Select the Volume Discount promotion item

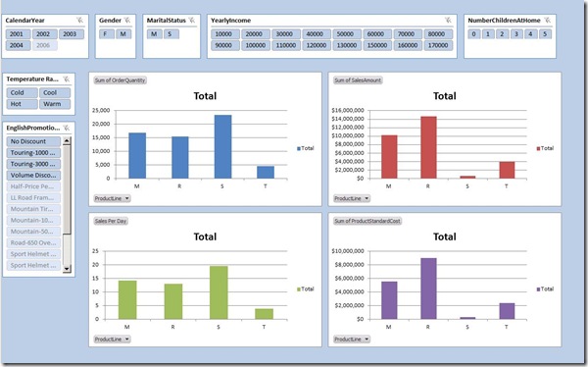pyautogui.click(x=33, y=176)
